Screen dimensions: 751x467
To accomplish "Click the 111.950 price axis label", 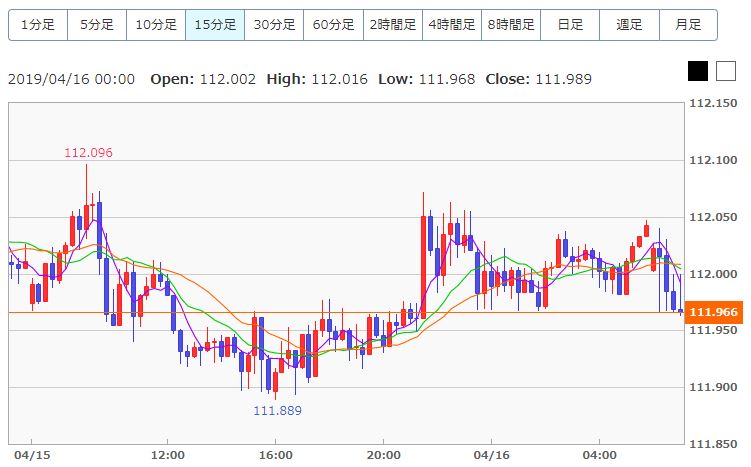I will 713,330.
